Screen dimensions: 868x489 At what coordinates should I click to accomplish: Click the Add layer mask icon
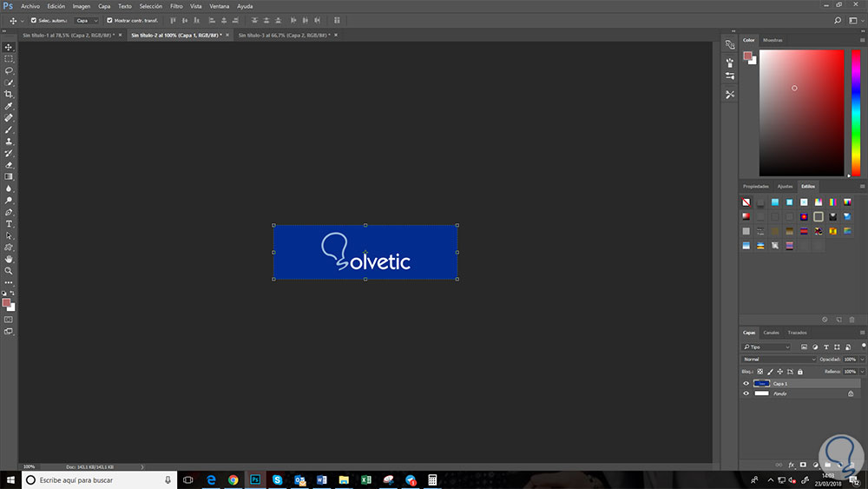[803, 465]
